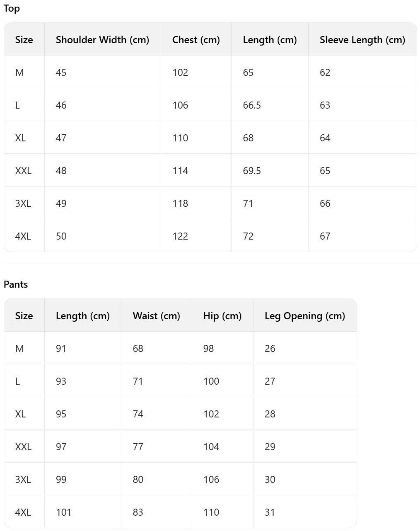Click the Size header in Pants table
This screenshot has height=531, width=420.
tap(24, 316)
